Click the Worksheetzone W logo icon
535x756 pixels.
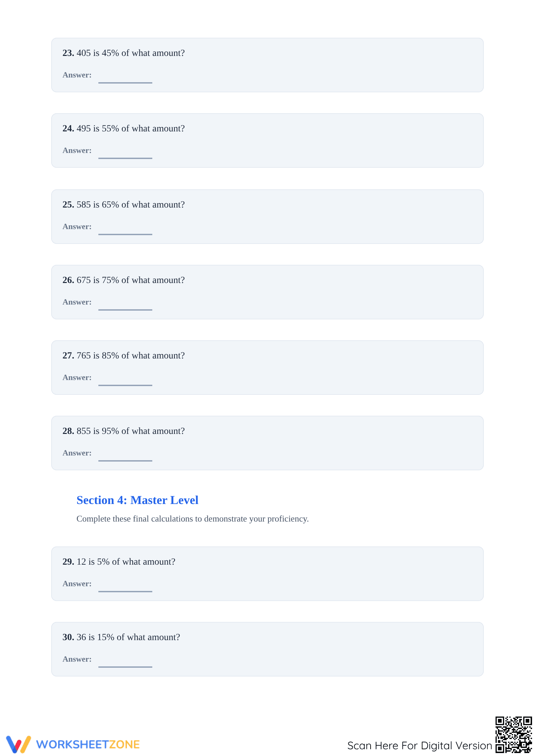coord(19,744)
